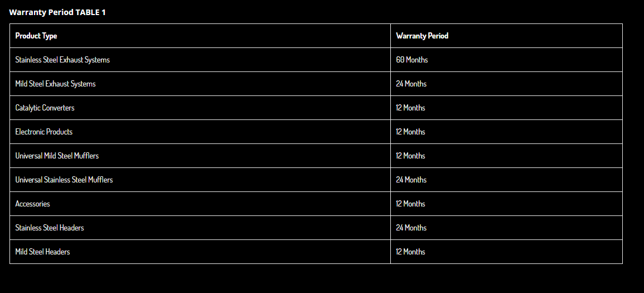644x293 pixels.
Task: Click the Warranty Period TABLE 1 heading
Action: 57,12
